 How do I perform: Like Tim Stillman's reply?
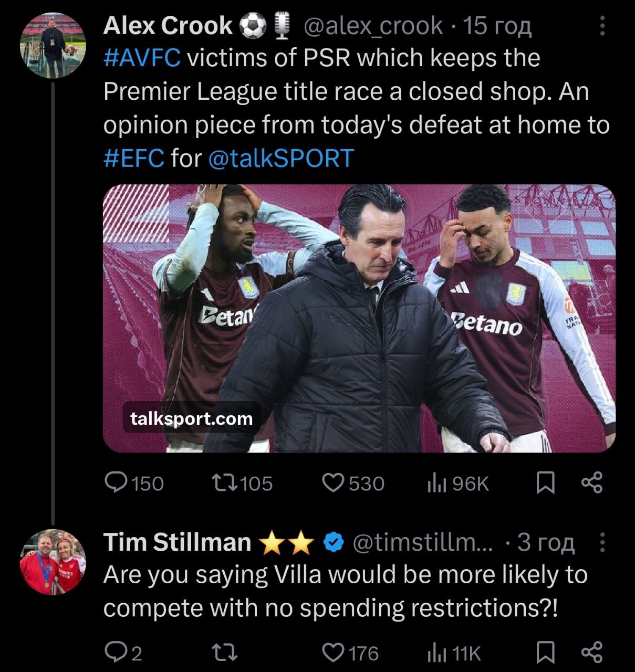click(332, 653)
